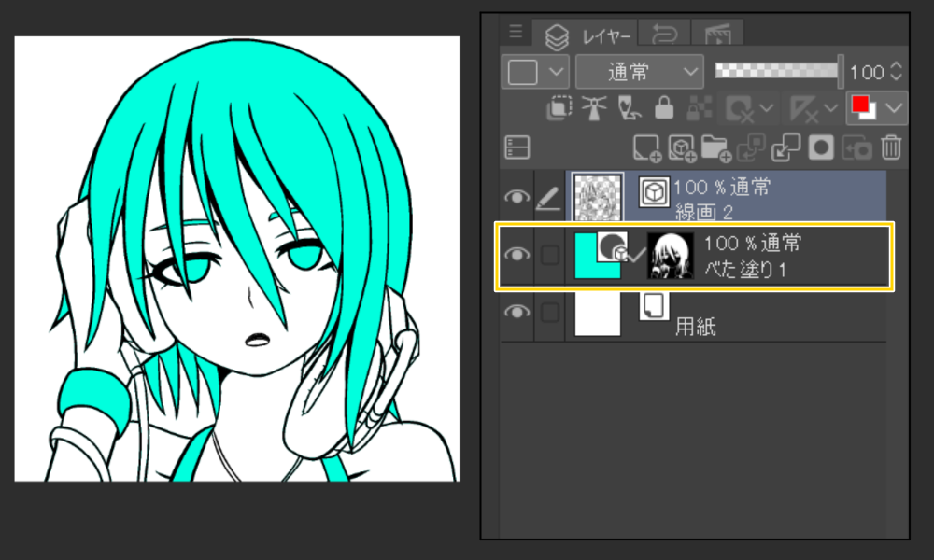Screen dimensions: 934x560
Task: Select the mask thumbnail of べた塗り 1
Action: point(670,256)
